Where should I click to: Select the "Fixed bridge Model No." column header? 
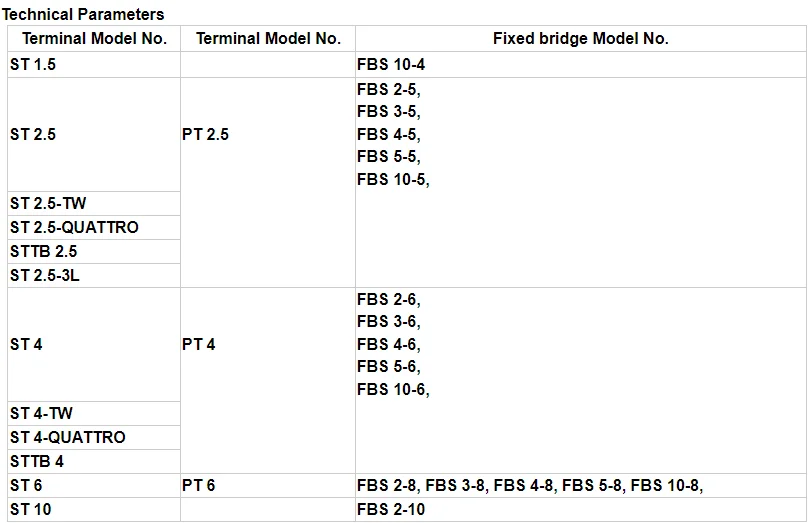(x=580, y=39)
